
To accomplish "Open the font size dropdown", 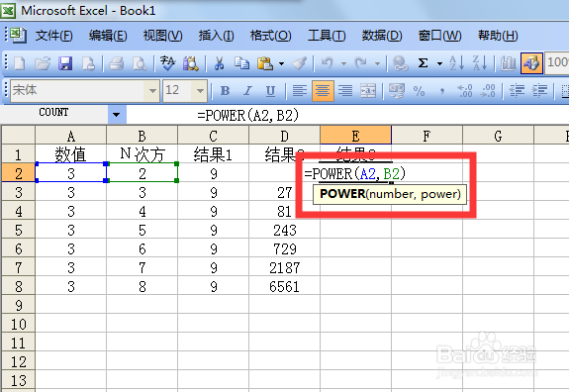I will coord(200,90).
